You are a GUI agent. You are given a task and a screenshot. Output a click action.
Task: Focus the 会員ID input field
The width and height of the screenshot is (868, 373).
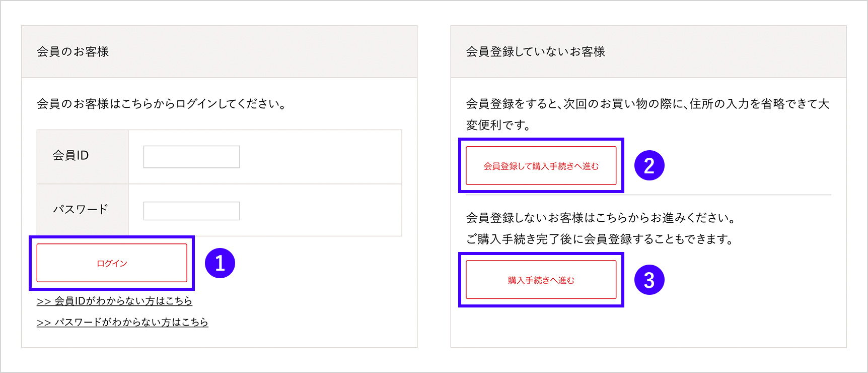(191, 157)
